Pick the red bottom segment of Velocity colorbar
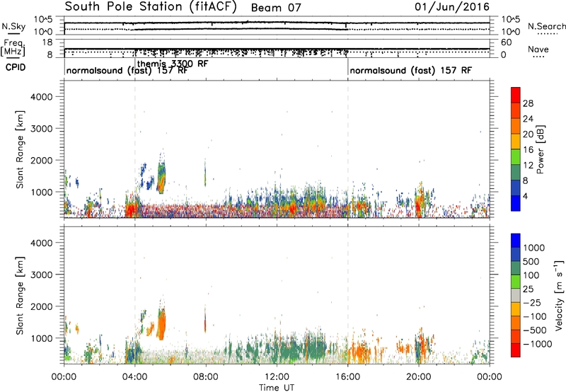 (516, 350)
